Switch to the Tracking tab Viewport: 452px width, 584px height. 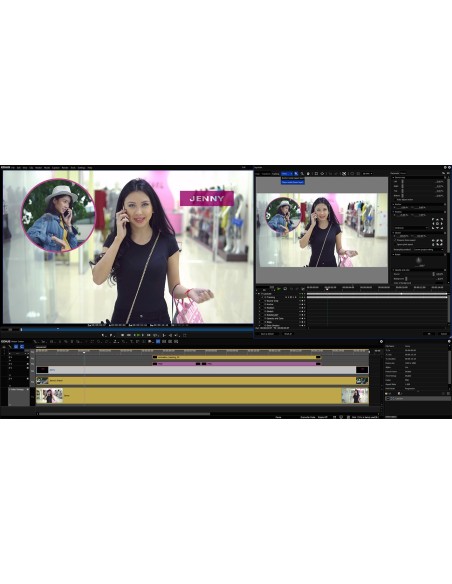(276, 174)
